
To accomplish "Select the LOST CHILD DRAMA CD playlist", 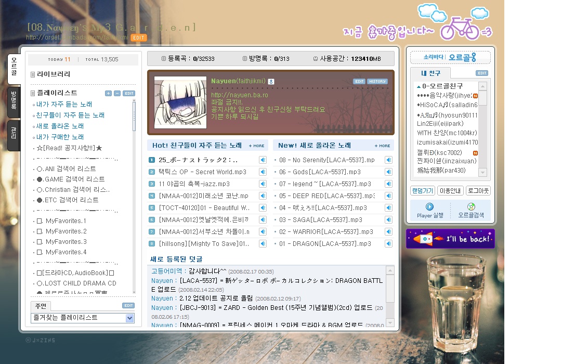I will [76, 283].
